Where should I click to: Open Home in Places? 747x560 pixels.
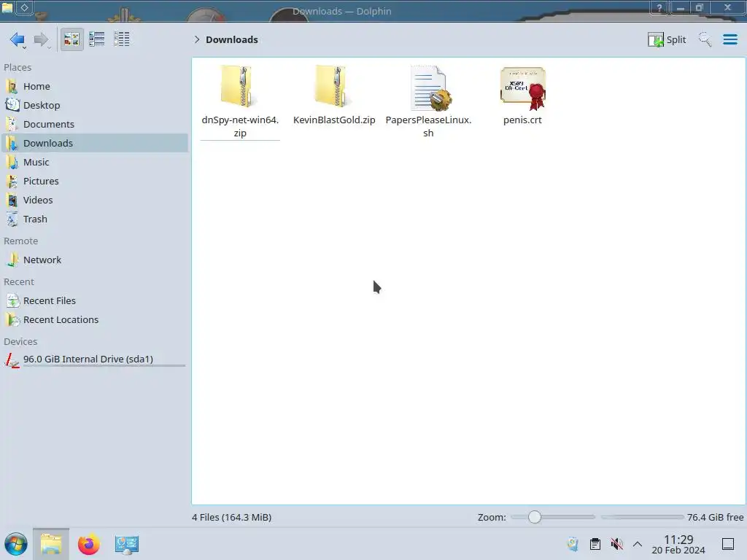tap(95, 86)
